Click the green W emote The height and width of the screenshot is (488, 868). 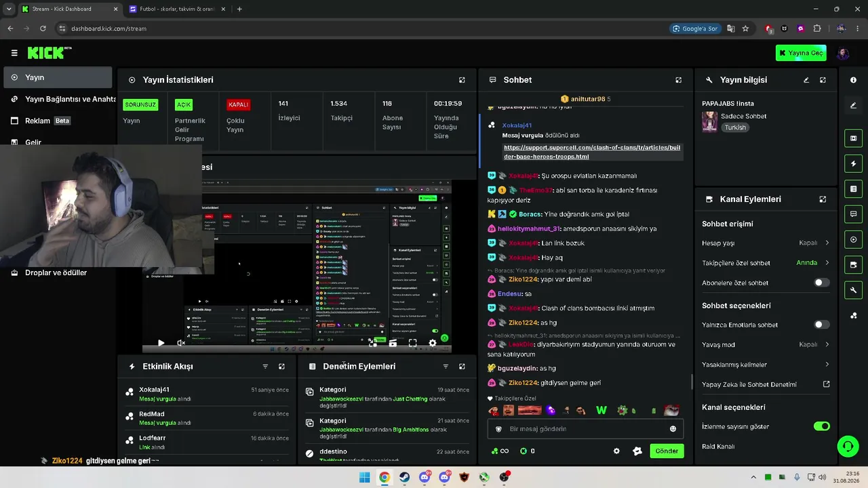pos(601,410)
